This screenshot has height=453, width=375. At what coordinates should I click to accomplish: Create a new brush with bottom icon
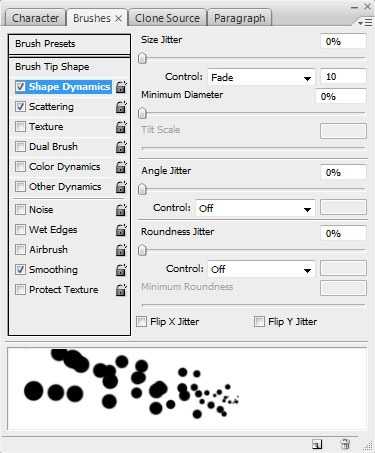317,444
